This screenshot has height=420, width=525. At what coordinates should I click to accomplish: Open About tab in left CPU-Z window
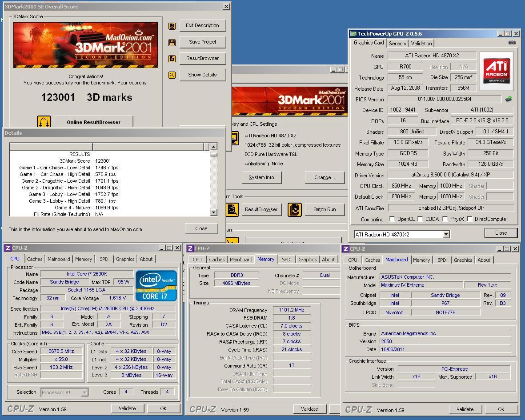click(x=146, y=259)
